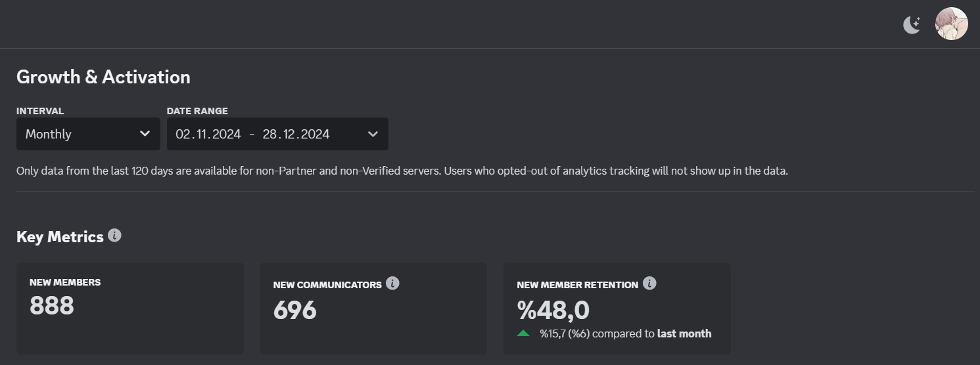Click the INTERVAL field label
980x365 pixels.
click(40, 111)
